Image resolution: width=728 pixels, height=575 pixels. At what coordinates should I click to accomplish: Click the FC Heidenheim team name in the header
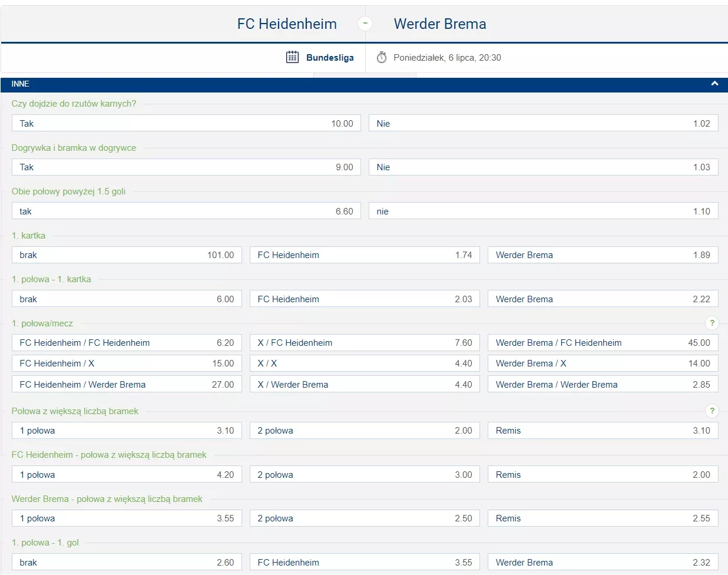tap(287, 24)
